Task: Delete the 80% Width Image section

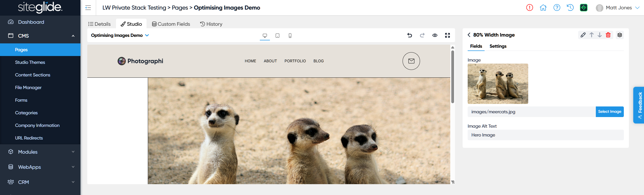Action: pos(608,35)
